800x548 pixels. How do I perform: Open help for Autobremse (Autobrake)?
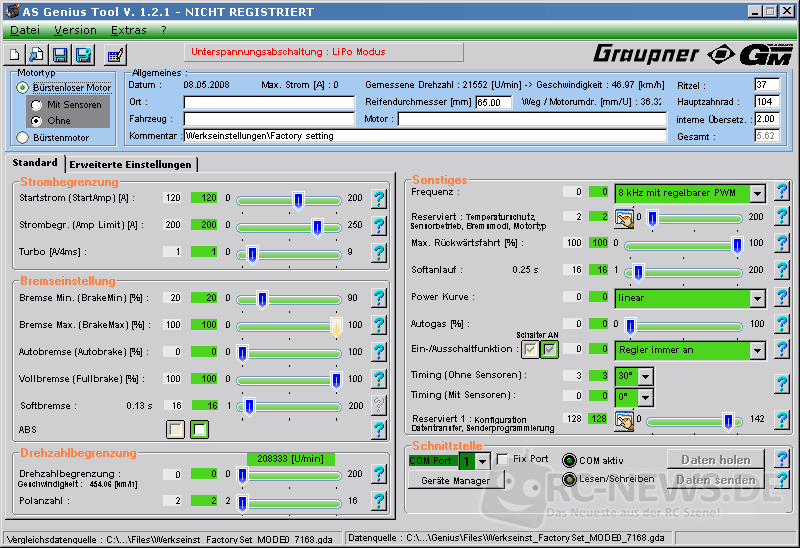379,352
